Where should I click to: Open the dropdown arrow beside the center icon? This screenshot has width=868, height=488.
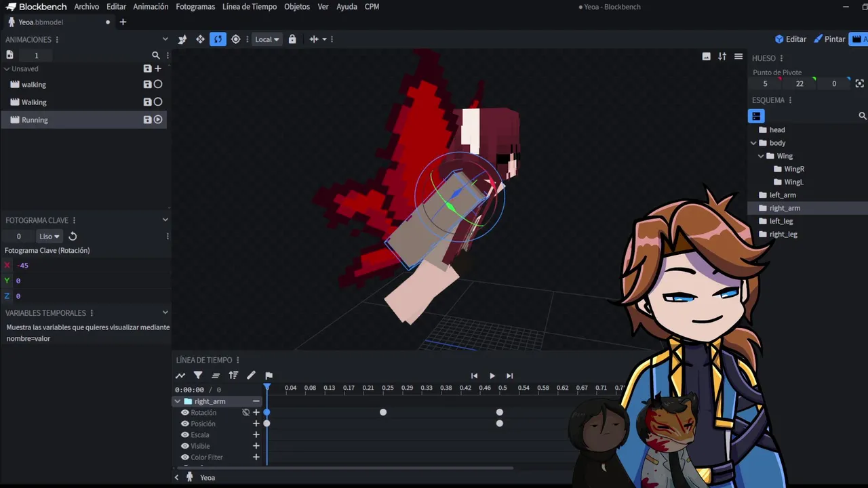[324, 39]
